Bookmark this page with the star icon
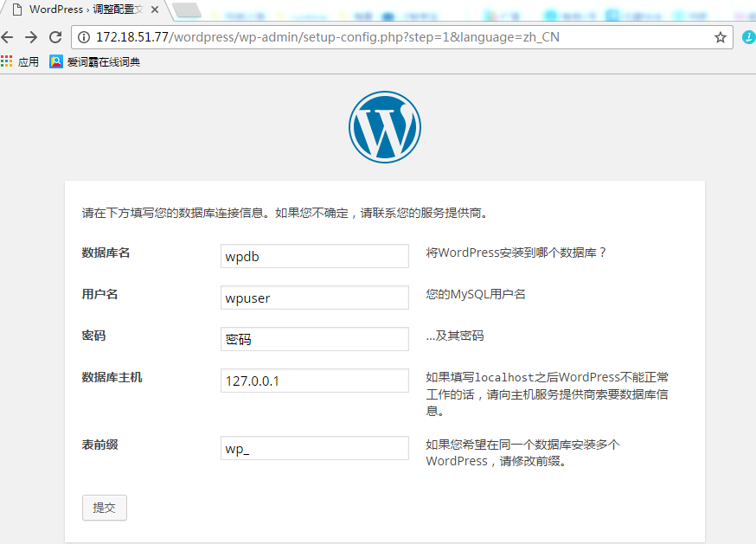The image size is (756, 544). coord(721,37)
